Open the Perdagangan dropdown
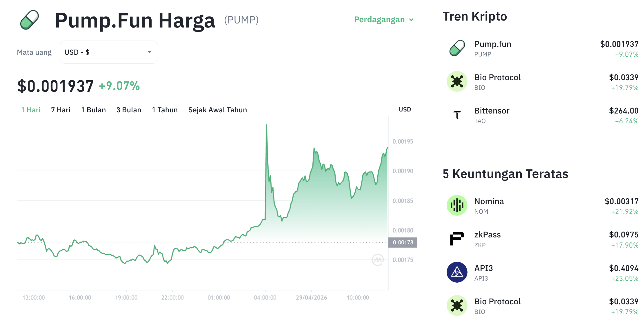This screenshot has height=322, width=644. tap(383, 20)
